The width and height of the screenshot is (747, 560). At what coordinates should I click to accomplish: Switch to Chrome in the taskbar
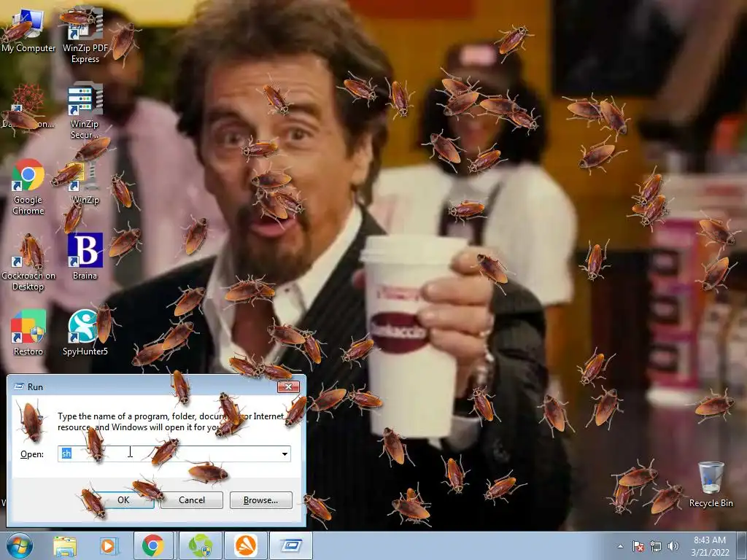tap(153, 545)
